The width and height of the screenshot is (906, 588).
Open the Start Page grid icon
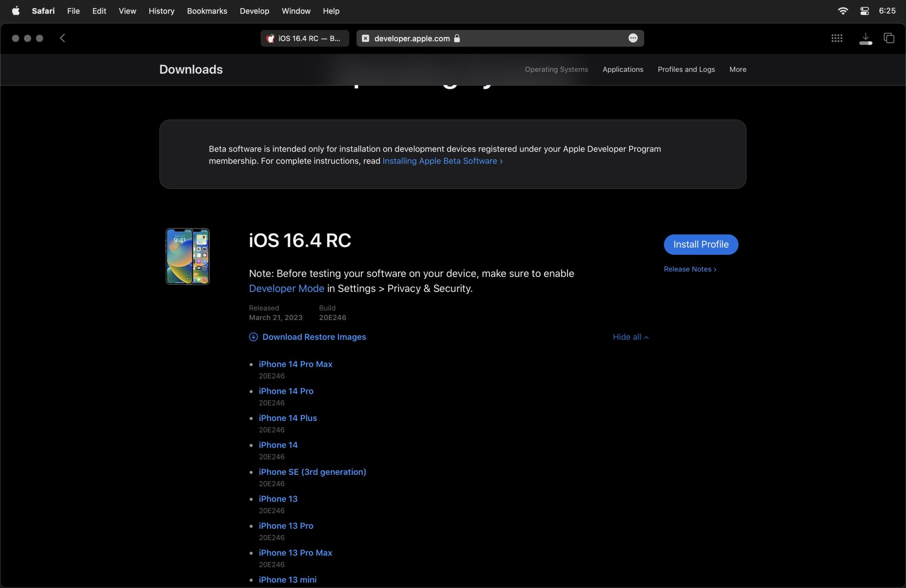(837, 38)
